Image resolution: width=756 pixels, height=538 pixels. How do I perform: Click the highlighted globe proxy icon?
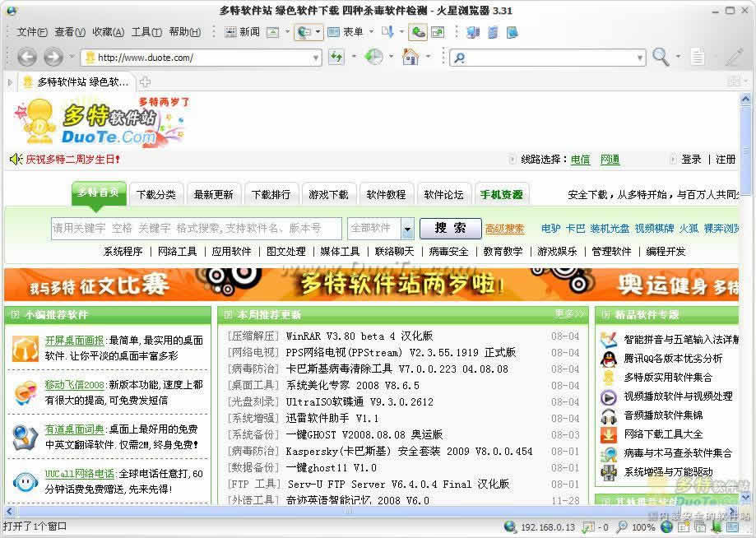click(x=304, y=32)
